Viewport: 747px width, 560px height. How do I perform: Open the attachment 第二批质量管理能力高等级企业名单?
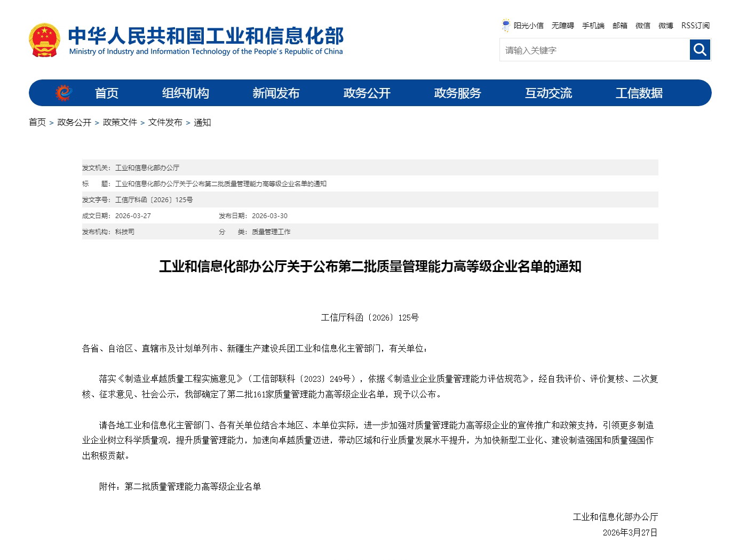pyautogui.click(x=193, y=486)
